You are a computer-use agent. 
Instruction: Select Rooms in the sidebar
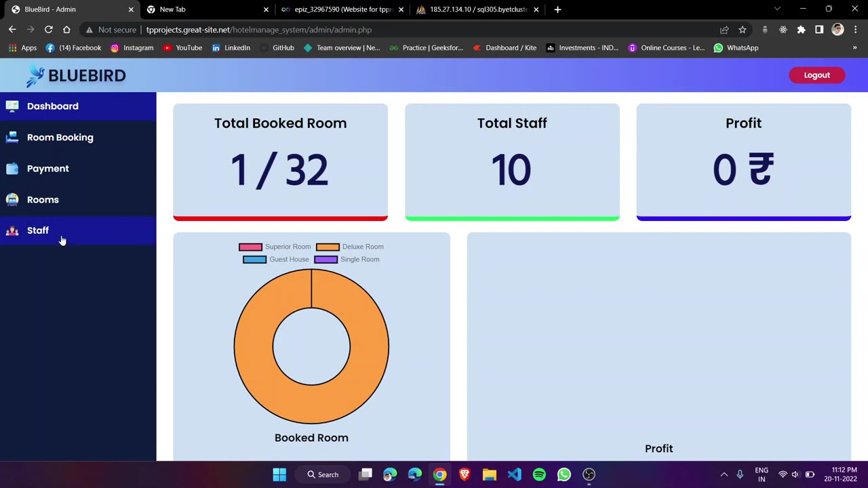[78, 200]
